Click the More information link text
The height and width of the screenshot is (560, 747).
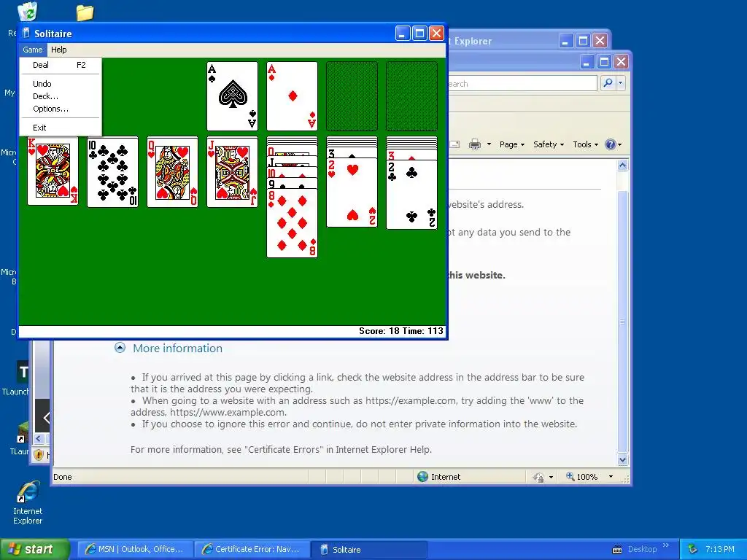[178, 348]
